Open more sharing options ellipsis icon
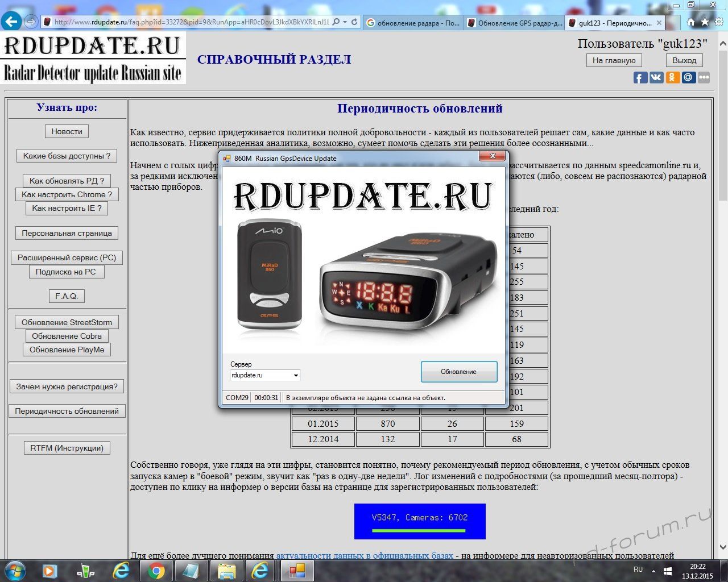 point(704,77)
